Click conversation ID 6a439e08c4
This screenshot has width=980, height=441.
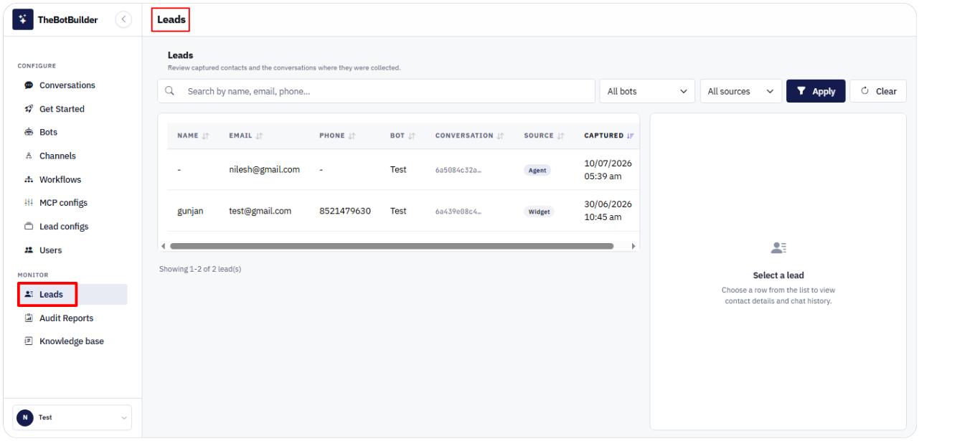(x=458, y=212)
